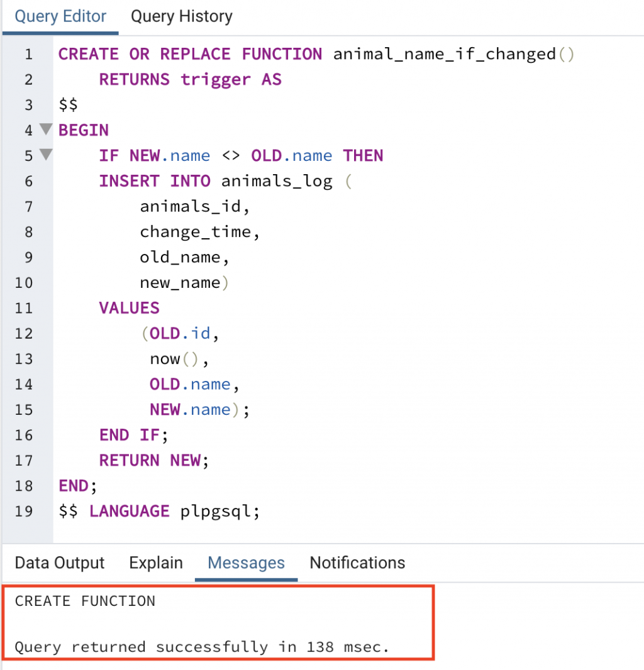
Task: Switch to the Query History tab
Action: pos(181,17)
